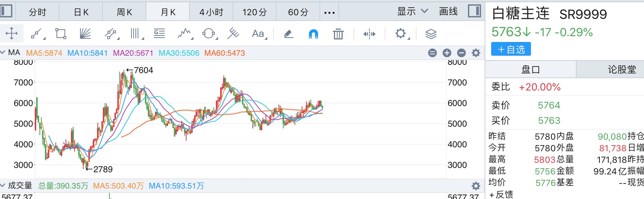This screenshot has height=199, width=644.
Task: Open the layers stack icon
Action: coord(431,34)
